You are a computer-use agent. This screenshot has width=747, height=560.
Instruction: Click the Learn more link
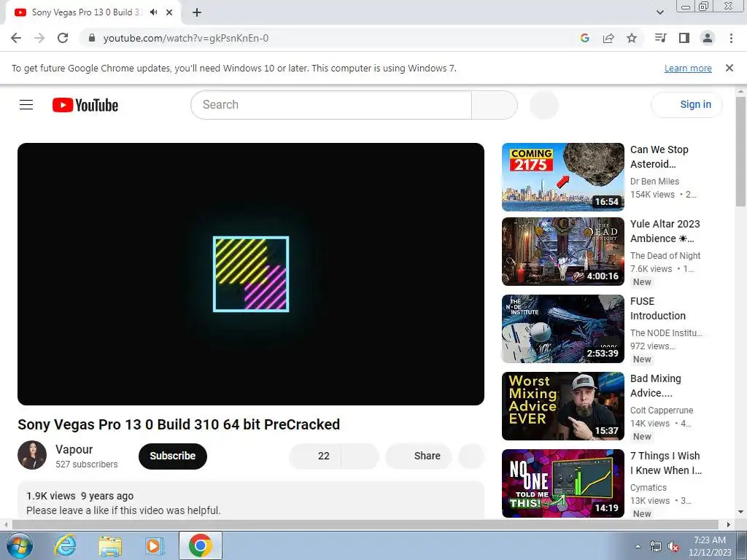(688, 68)
